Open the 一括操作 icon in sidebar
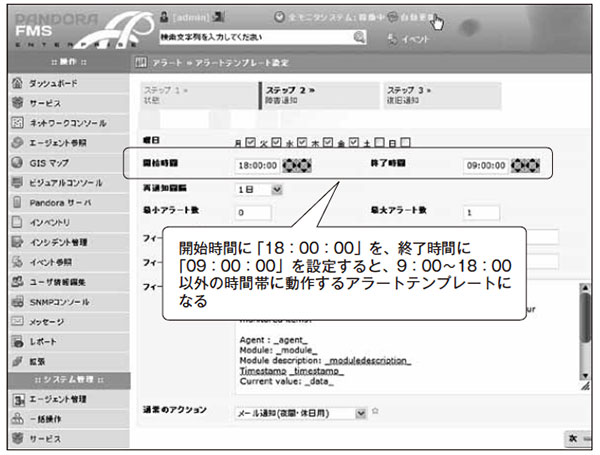The image size is (600, 455). [18, 419]
